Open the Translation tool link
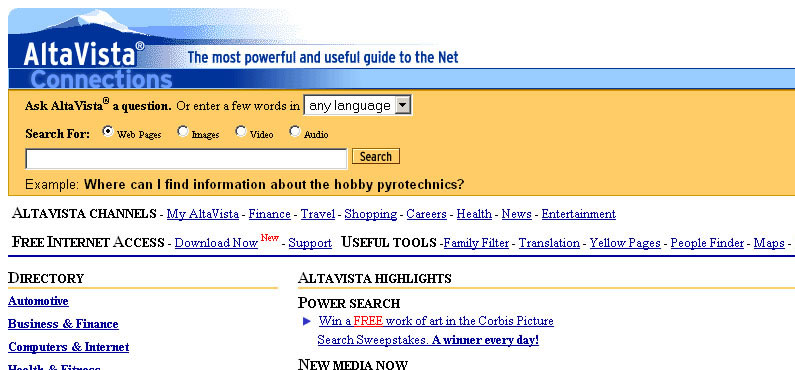 click(x=549, y=243)
